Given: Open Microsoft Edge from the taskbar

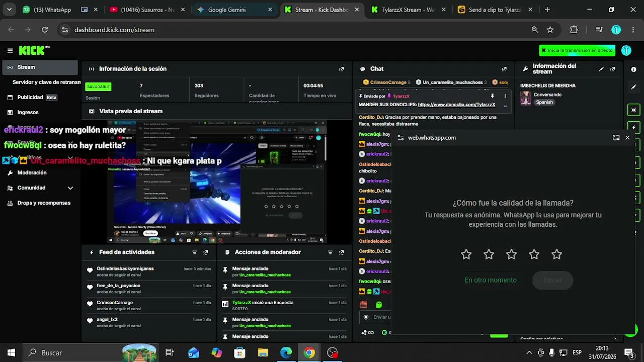Looking at the screenshot, I should 286,352.
